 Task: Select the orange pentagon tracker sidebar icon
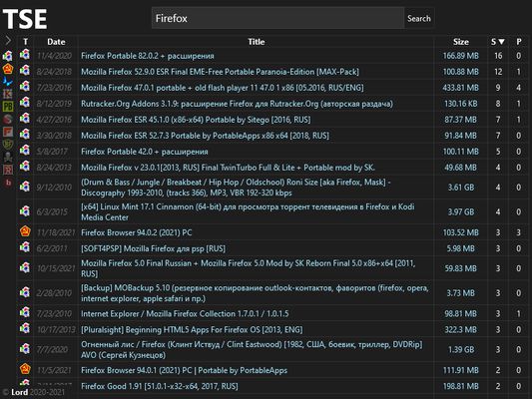coord(8,69)
